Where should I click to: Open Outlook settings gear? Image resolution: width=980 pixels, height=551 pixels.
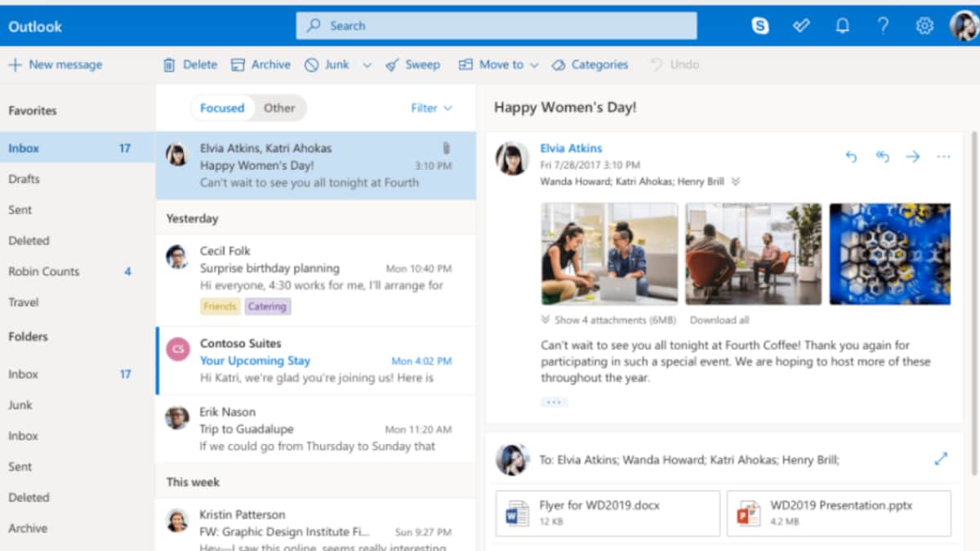pyautogui.click(x=924, y=25)
